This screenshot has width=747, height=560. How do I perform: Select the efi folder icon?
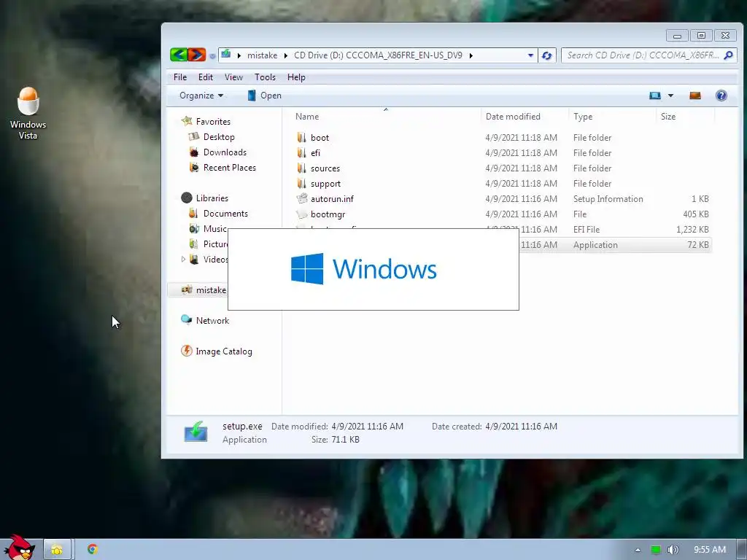[x=301, y=153]
